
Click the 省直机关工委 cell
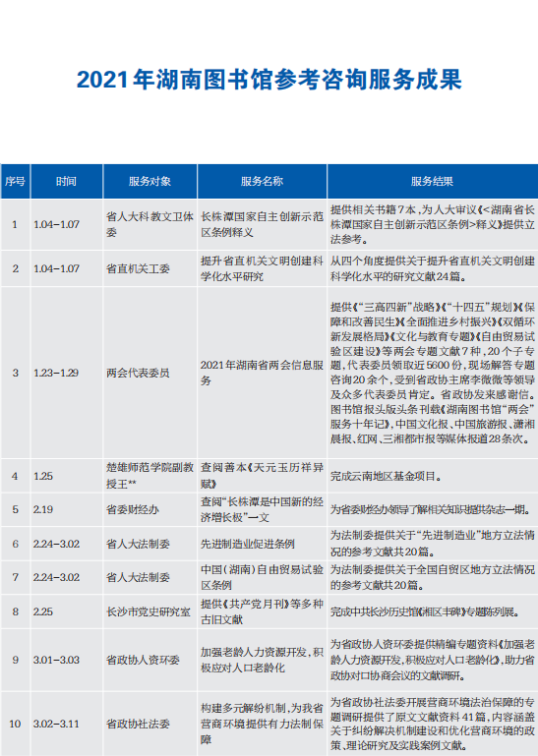149,268
